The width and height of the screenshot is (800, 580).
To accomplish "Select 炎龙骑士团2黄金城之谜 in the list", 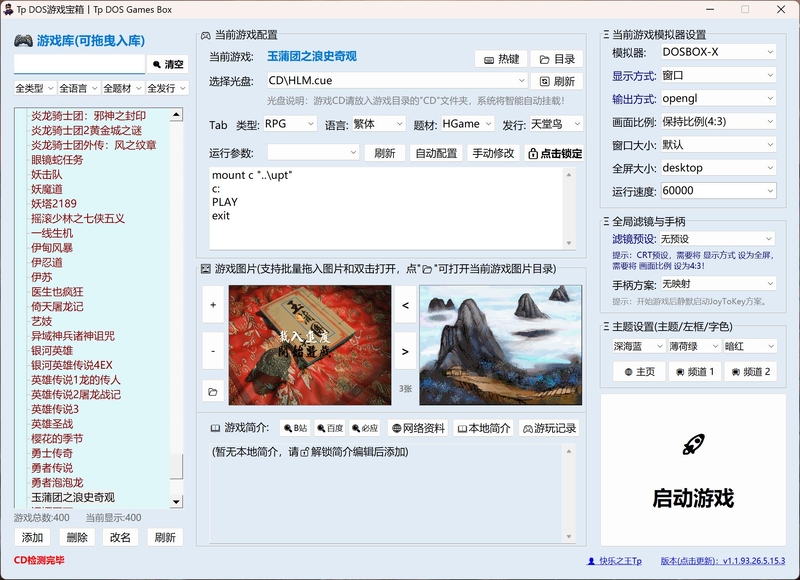I will click(x=86, y=131).
